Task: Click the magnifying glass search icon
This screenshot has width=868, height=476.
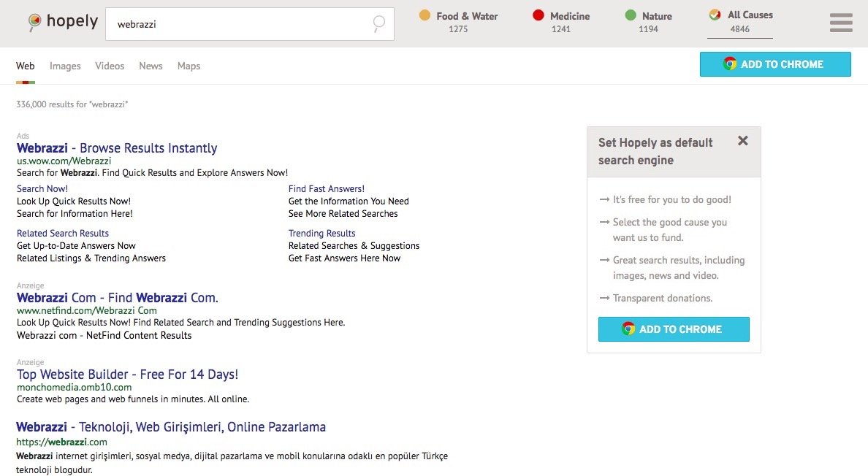Action: pyautogui.click(x=378, y=24)
